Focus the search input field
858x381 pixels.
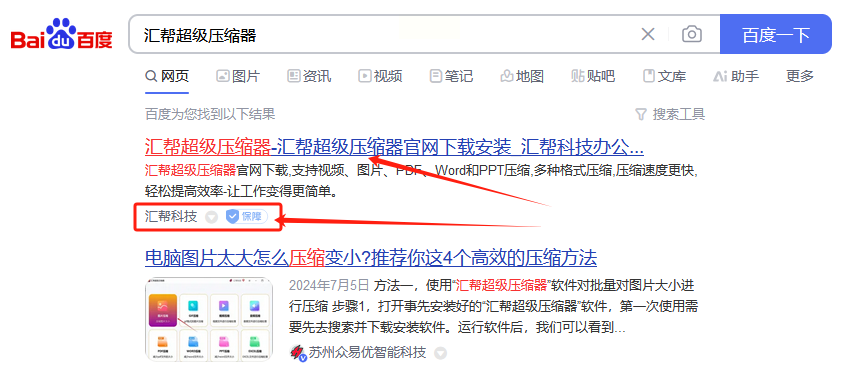click(x=383, y=35)
